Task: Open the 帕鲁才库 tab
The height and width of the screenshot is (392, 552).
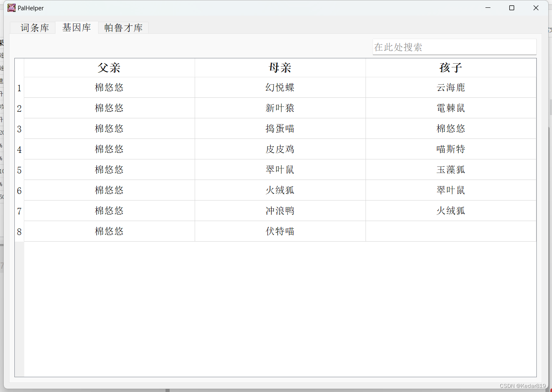Action: tap(123, 28)
